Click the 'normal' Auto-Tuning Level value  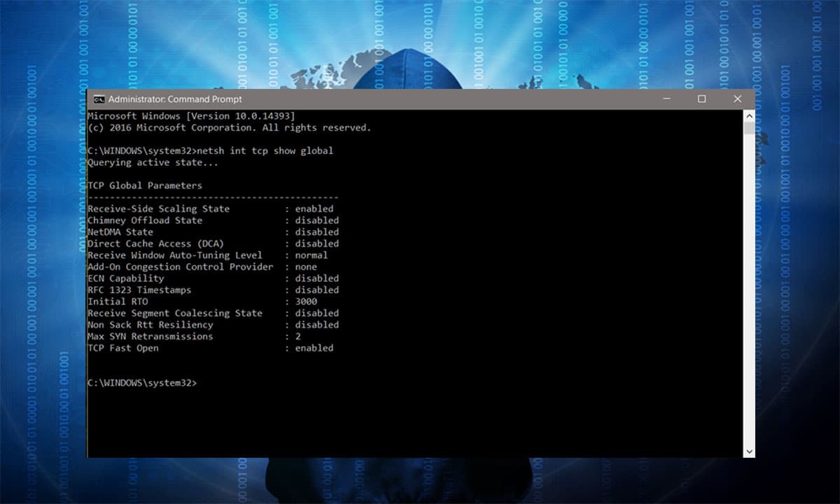[x=311, y=255]
